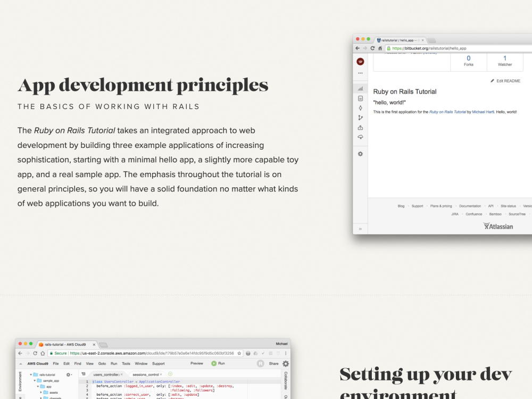Open the Downloads cloud icon in the Bitbucket sidebar

click(x=360, y=137)
